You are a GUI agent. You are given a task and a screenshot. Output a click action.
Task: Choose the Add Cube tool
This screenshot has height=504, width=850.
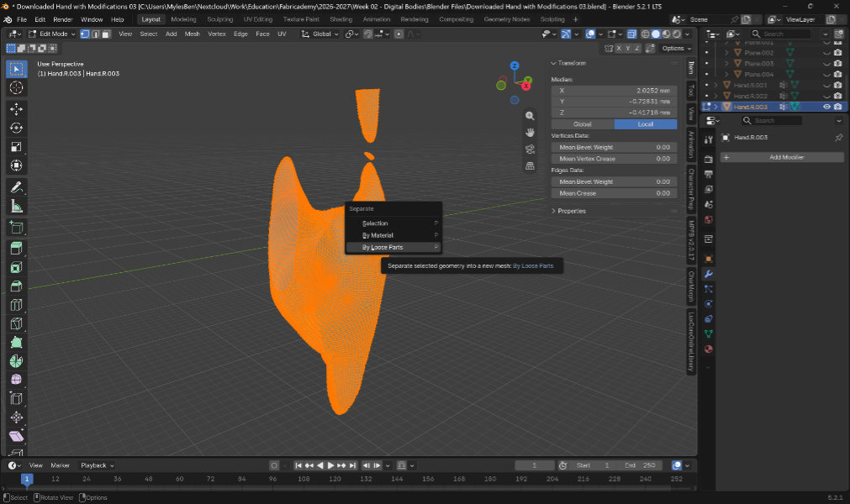pos(16,227)
